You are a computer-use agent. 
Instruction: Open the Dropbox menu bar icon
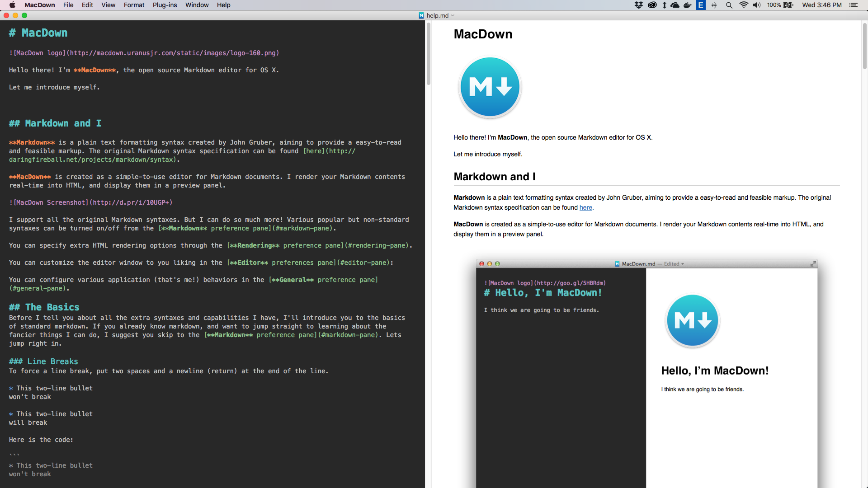click(x=637, y=5)
